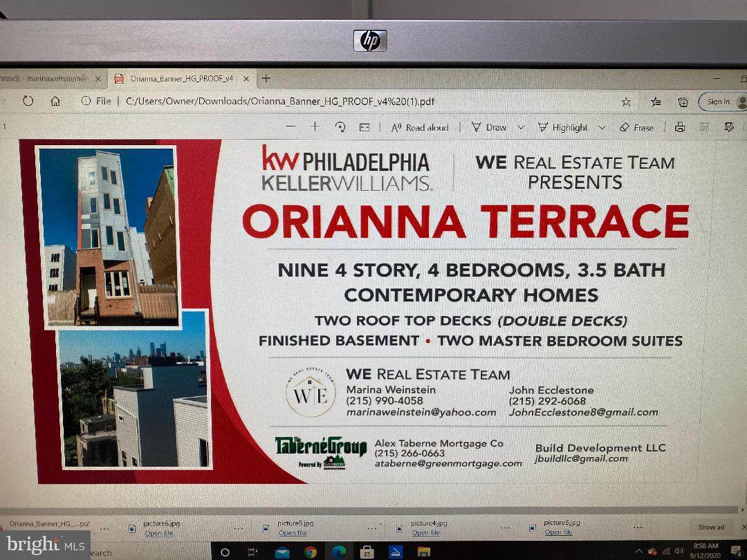Open volume control in system tray
The height and width of the screenshot is (560, 747).
679,552
